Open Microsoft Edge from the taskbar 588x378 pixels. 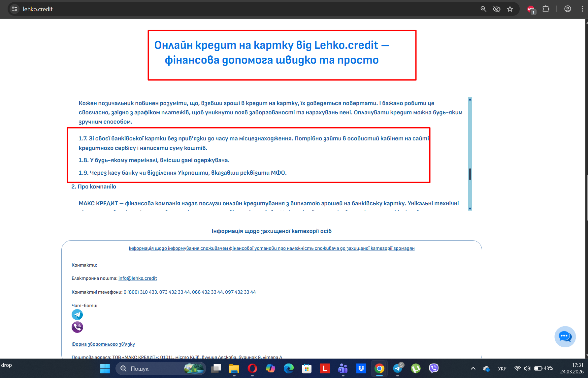click(289, 368)
